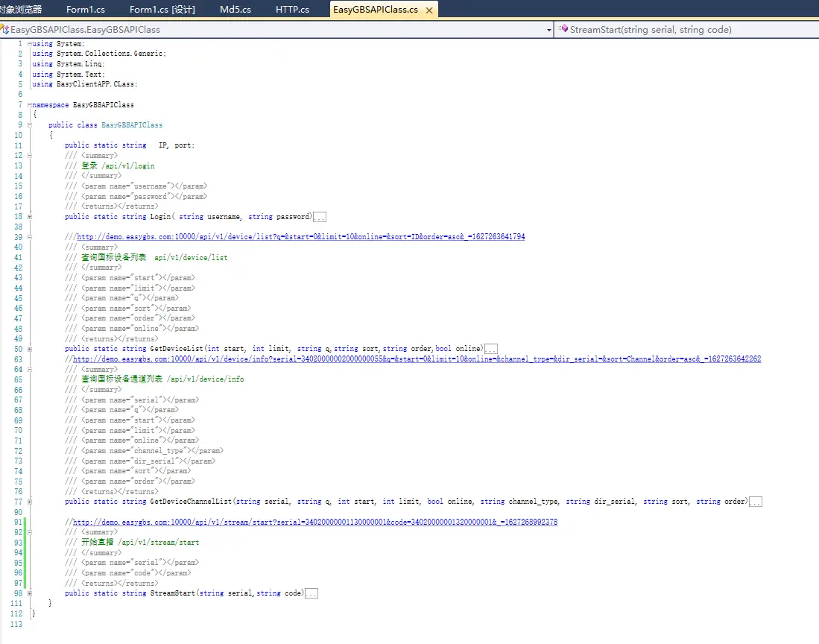Collapse the namespace EasyGBSAPIClass outline
The height and width of the screenshot is (644, 819).
click(x=29, y=105)
